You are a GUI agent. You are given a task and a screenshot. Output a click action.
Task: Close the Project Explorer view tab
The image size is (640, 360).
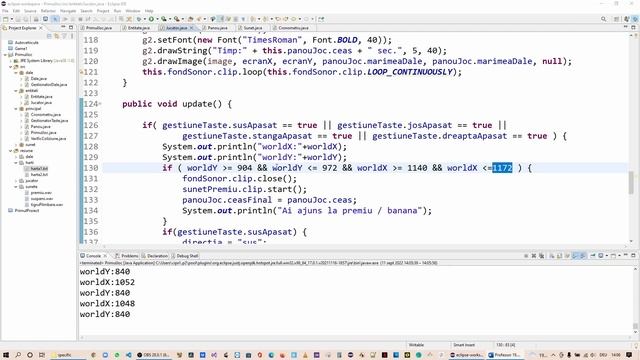tap(40, 28)
